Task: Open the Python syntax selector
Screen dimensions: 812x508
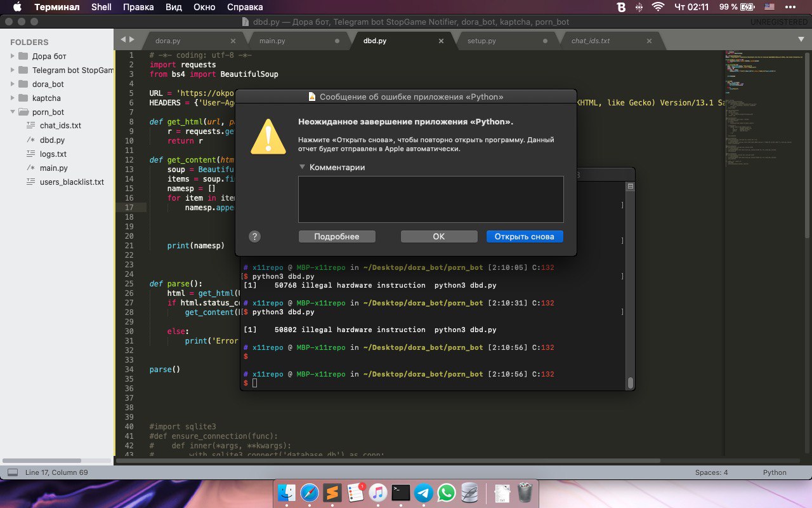Action: coord(775,472)
